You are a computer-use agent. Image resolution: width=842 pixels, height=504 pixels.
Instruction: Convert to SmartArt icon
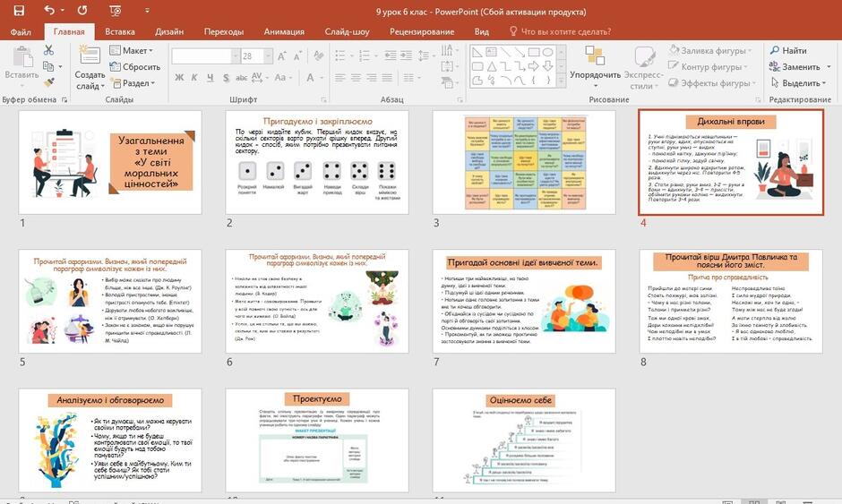pos(449,82)
